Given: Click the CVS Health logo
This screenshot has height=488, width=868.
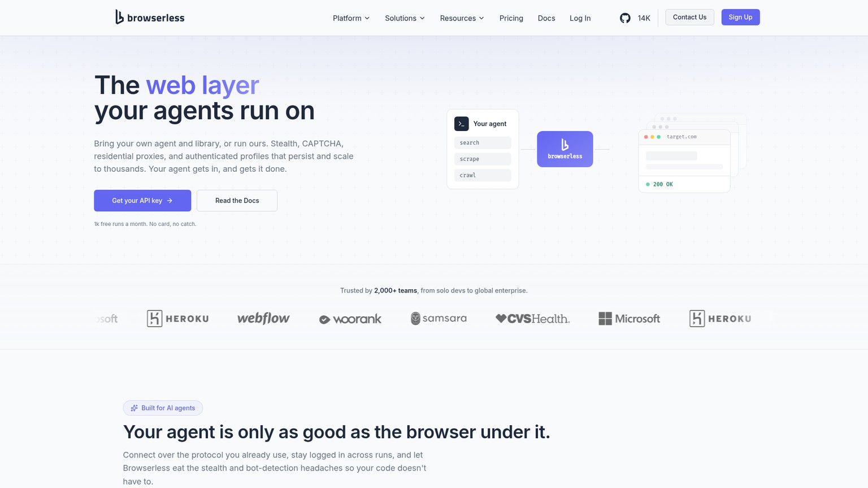Looking at the screenshot, I should [533, 319].
